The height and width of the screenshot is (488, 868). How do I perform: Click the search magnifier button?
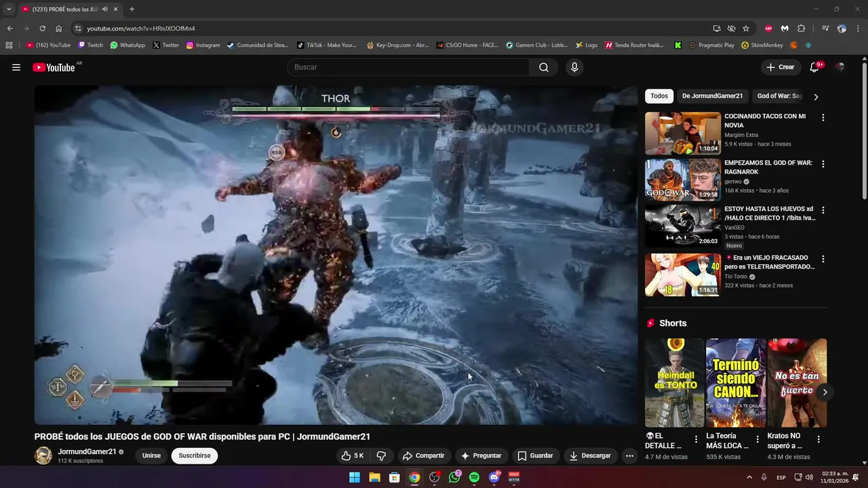click(544, 67)
